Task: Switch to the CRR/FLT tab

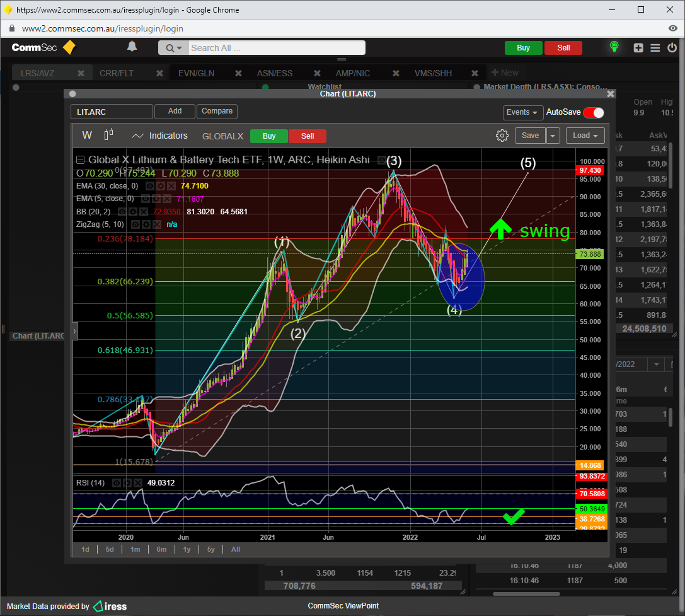Action: point(117,73)
